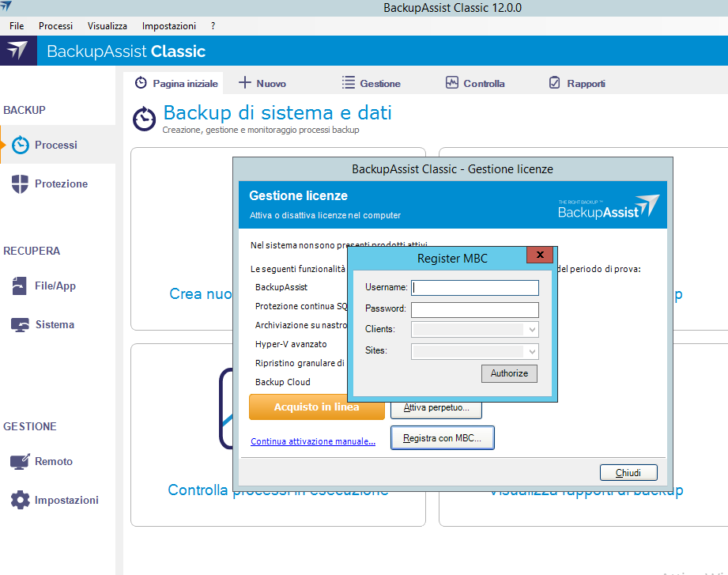Close the Register MBC dialog

pos(540,255)
